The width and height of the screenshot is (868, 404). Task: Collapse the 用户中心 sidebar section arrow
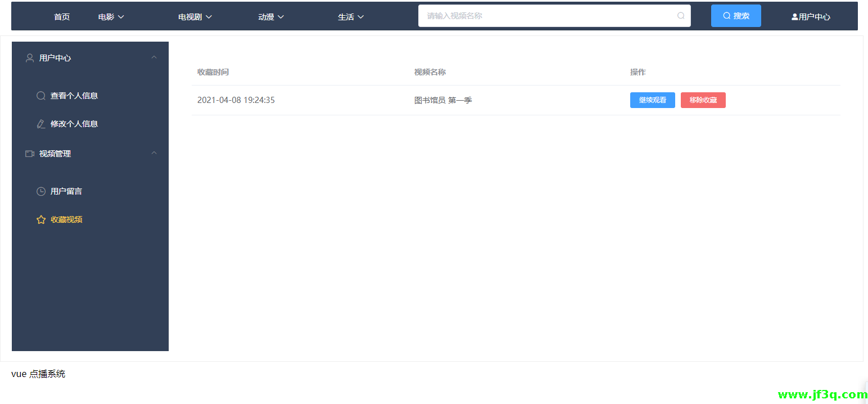point(154,57)
